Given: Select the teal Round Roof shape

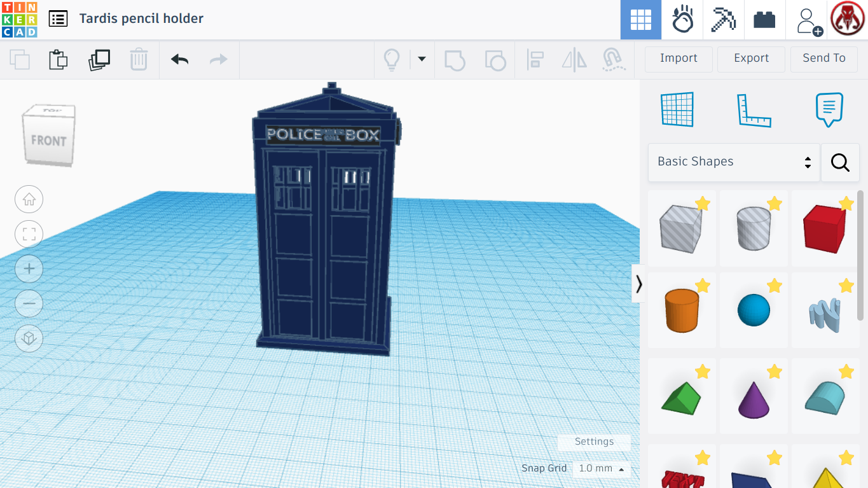Looking at the screenshot, I should pyautogui.click(x=825, y=396).
